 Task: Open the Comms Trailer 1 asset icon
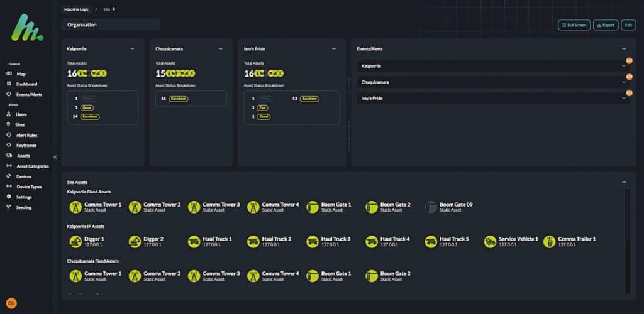pos(549,242)
